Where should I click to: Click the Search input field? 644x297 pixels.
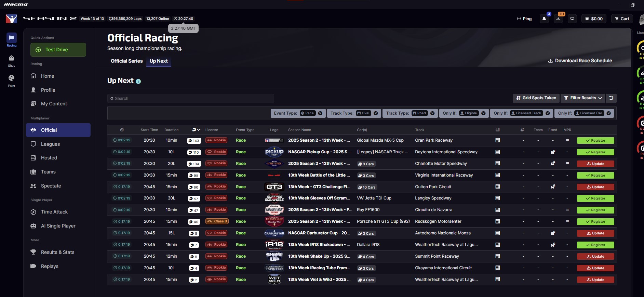pos(191,99)
